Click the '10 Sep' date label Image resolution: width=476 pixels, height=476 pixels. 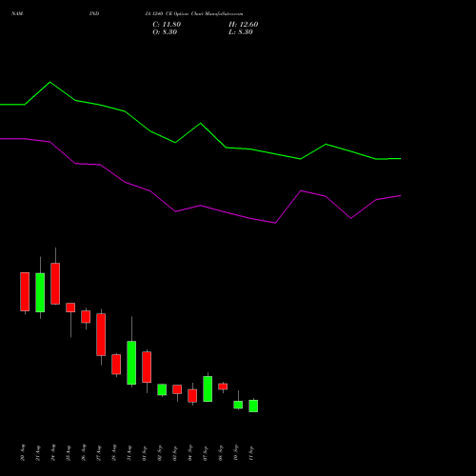click(x=236, y=452)
